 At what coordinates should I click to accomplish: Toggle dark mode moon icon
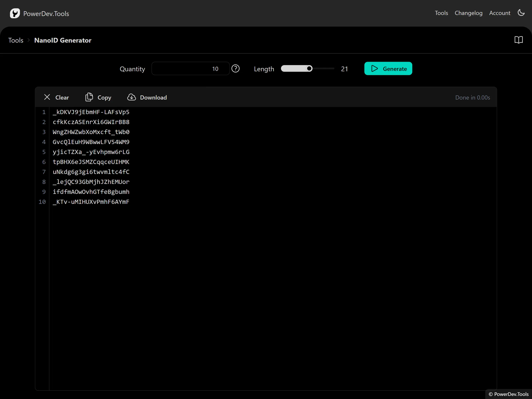pyautogui.click(x=521, y=13)
